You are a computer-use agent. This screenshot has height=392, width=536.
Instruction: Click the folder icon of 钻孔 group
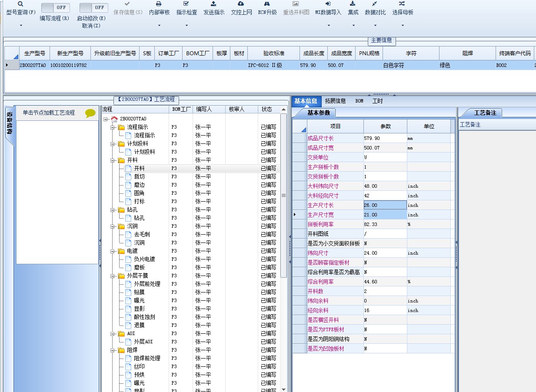121,210
